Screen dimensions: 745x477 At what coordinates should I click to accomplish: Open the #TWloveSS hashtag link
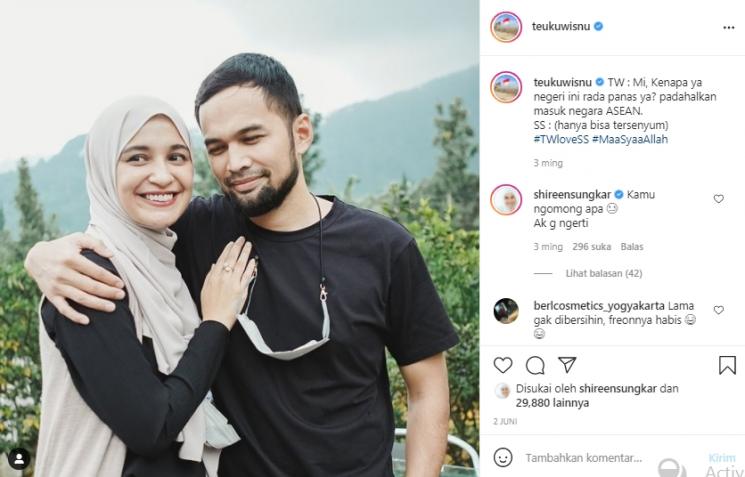(x=561, y=139)
